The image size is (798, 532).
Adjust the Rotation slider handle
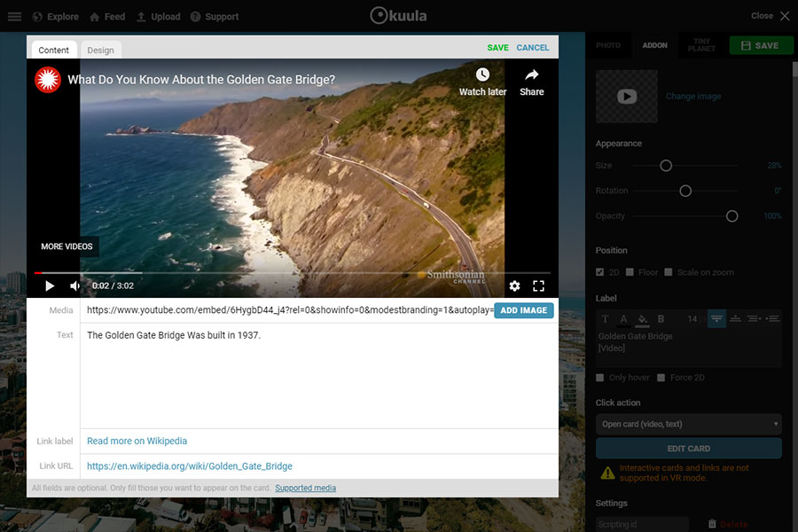click(685, 191)
